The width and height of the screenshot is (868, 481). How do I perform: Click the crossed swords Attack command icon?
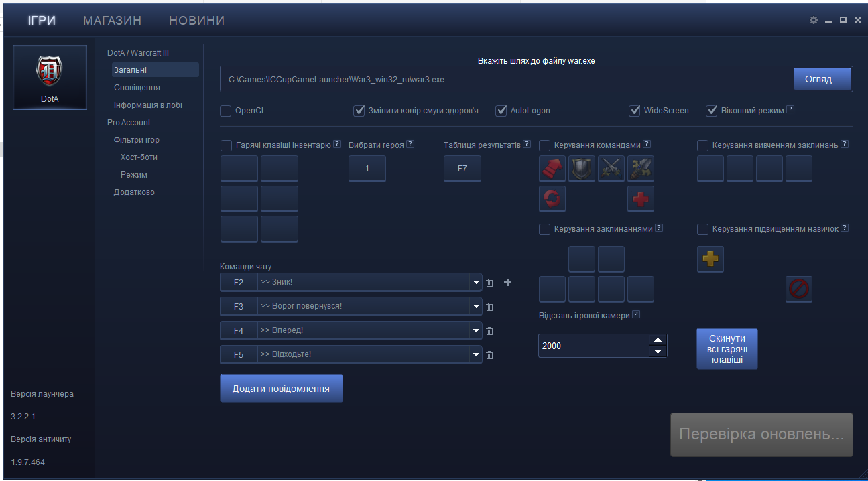point(611,169)
